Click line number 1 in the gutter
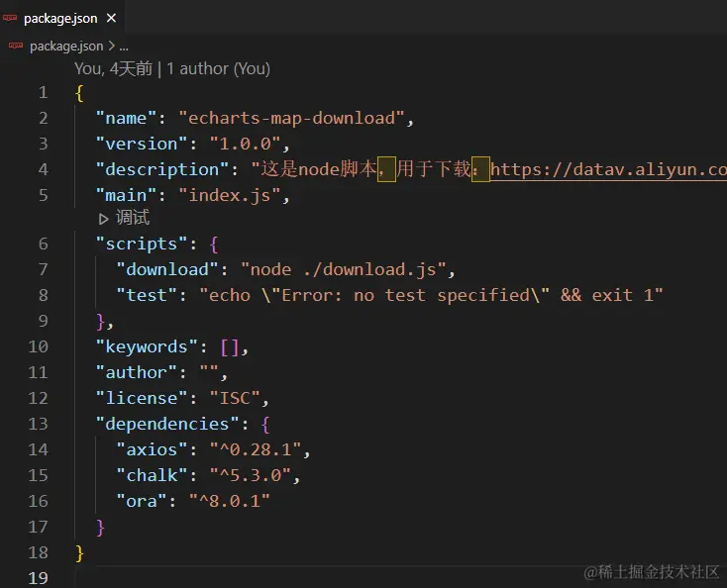The height and width of the screenshot is (588, 727). pyautogui.click(x=44, y=93)
